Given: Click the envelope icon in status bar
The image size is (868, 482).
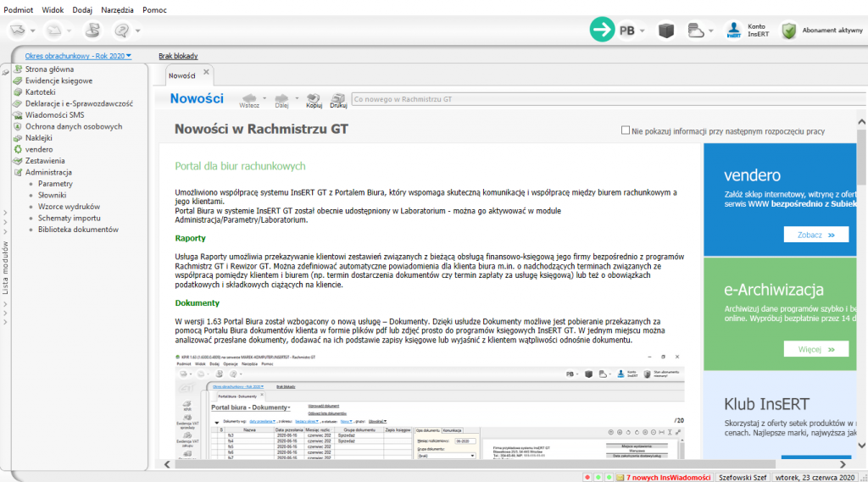Looking at the screenshot, I should 620,477.
